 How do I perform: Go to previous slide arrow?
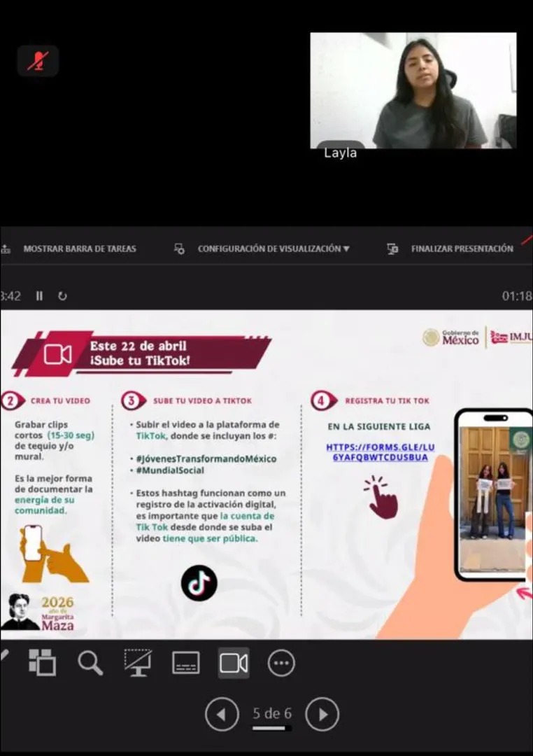pyautogui.click(x=222, y=714)
